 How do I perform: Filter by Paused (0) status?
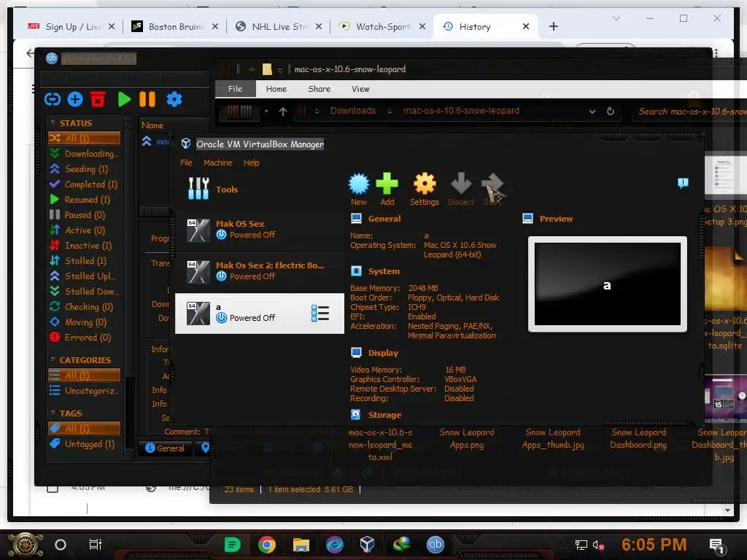(85, 215)
